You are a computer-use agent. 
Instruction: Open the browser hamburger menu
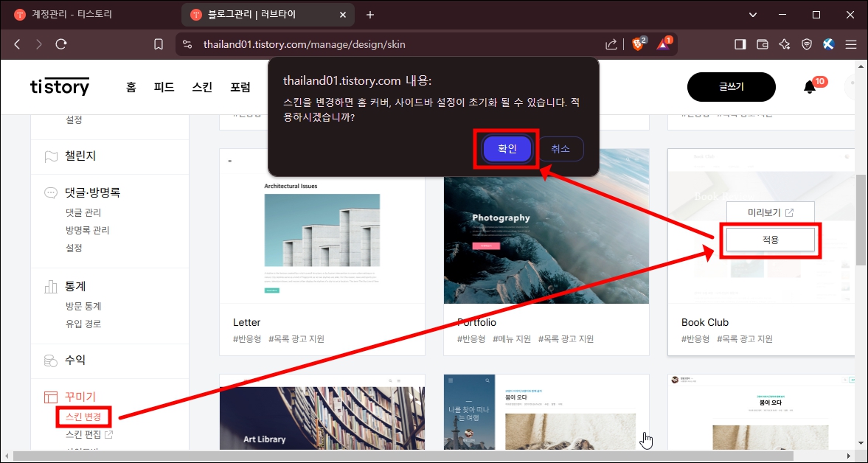pyautogui.click(x=852, y=43)
